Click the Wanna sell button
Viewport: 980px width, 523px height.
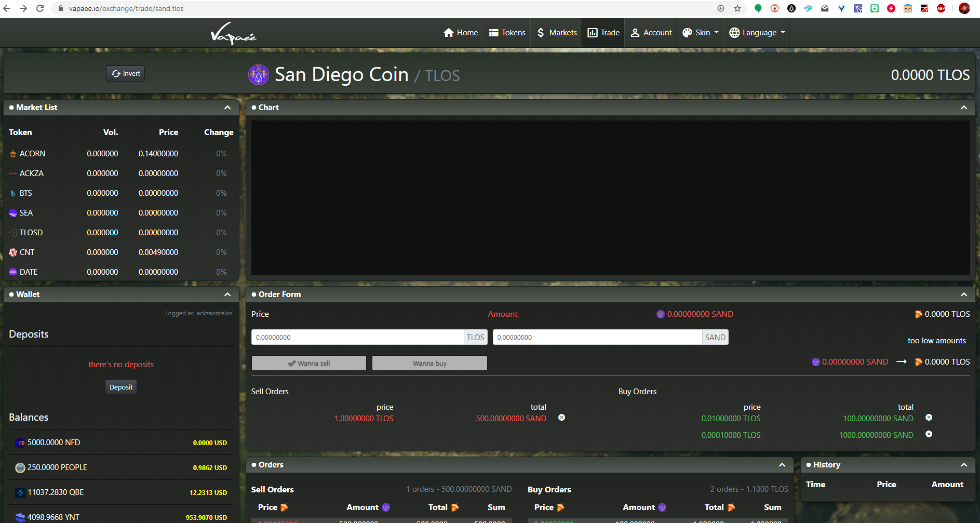point(309,363)
